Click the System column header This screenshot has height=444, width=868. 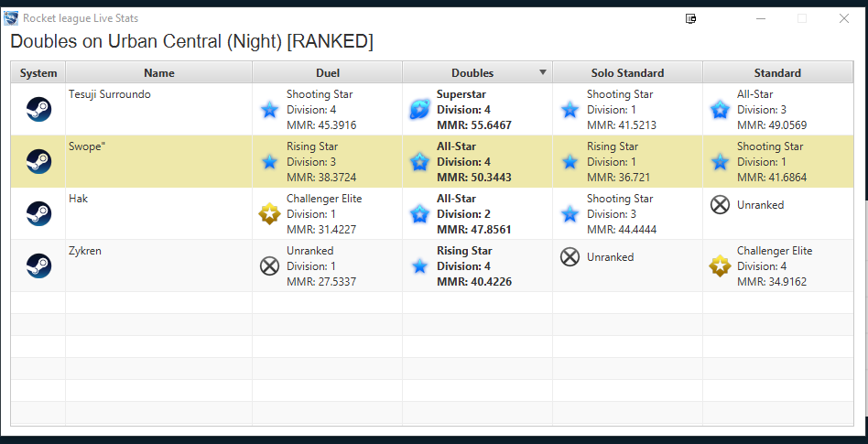(x=38, y=72)
